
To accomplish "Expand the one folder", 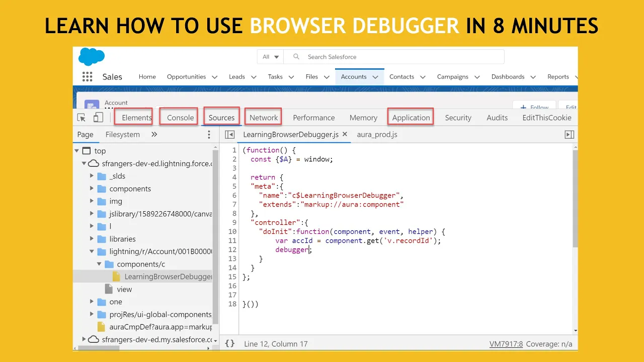I will (x=92, y=302).
